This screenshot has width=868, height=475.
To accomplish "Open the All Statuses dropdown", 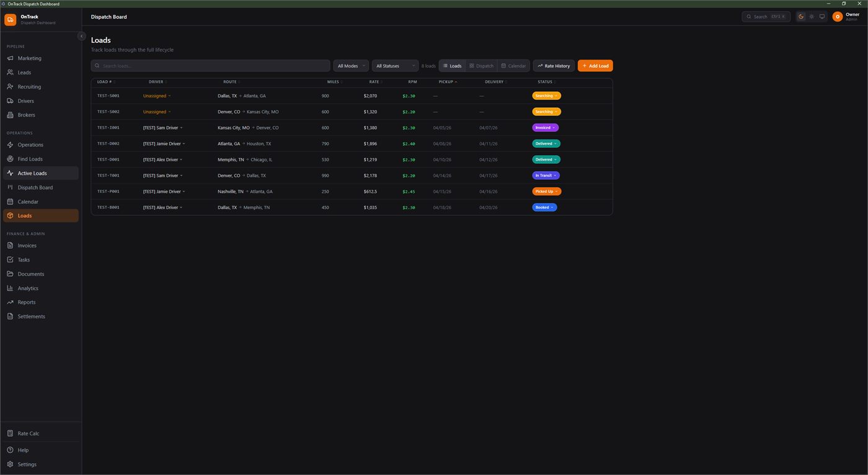I will coord(396,66).
